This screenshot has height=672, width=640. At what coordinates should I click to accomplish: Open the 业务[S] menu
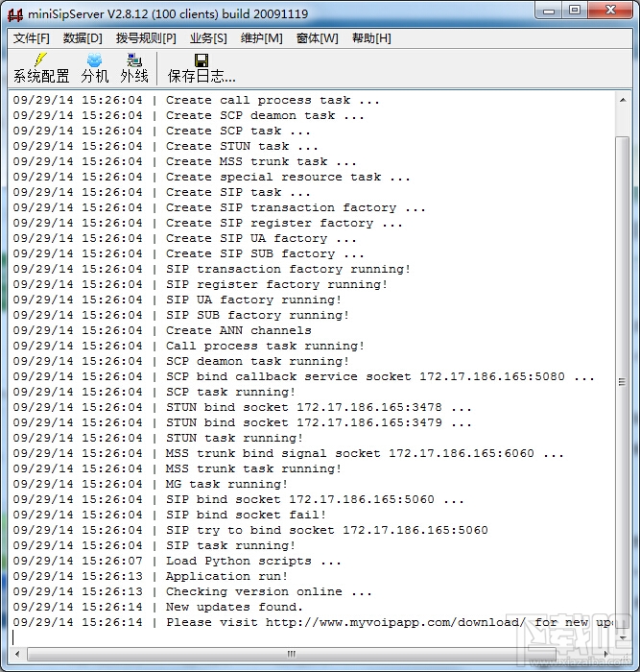click(x=208, y=38)
